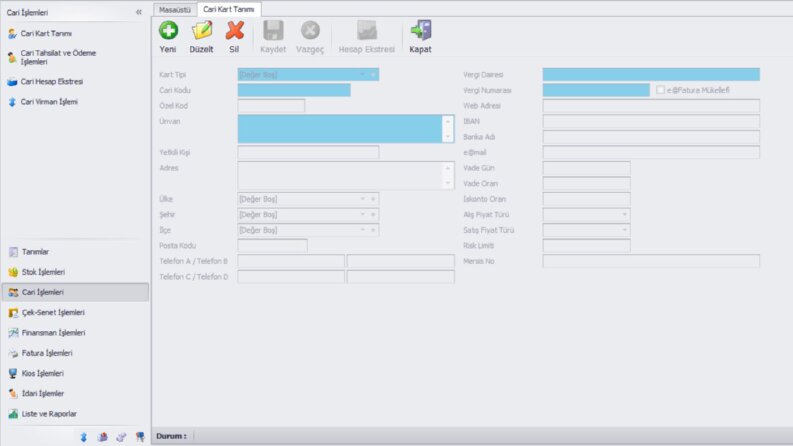Image resolution: width=793 pixels, height=446 pixels.
Task: Click the Düzelt edit icon
Action: pos(202,30)
